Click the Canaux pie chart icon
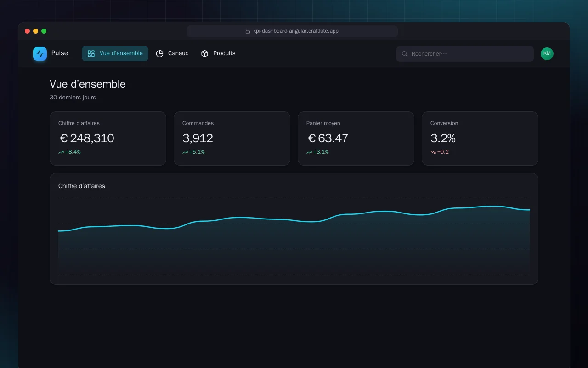The width and height of the screenshot is (588, 368). (159, 53)
